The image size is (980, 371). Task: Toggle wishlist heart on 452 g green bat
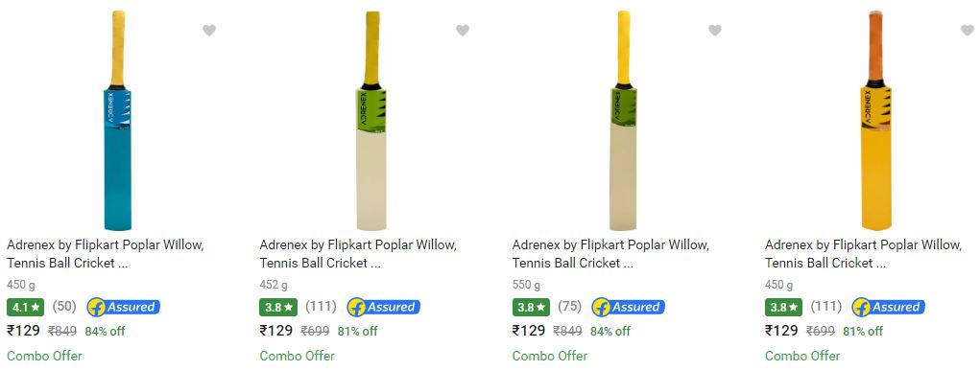coord(463,30)
